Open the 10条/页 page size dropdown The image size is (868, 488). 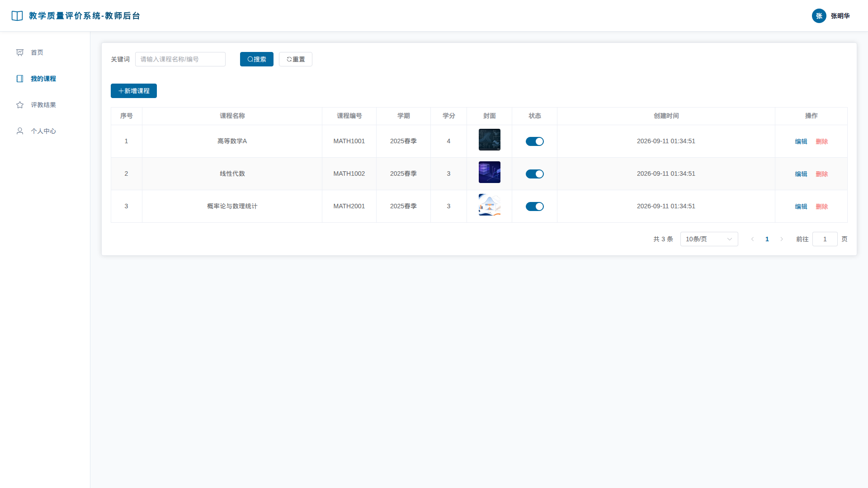pyautogui.click(x=709, y=239)
